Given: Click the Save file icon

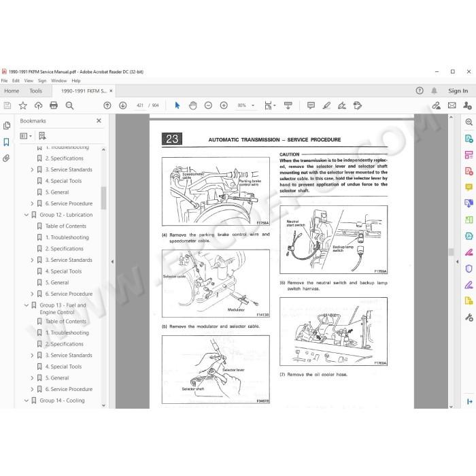Looking at the screenshot, I should pos(7,105).
